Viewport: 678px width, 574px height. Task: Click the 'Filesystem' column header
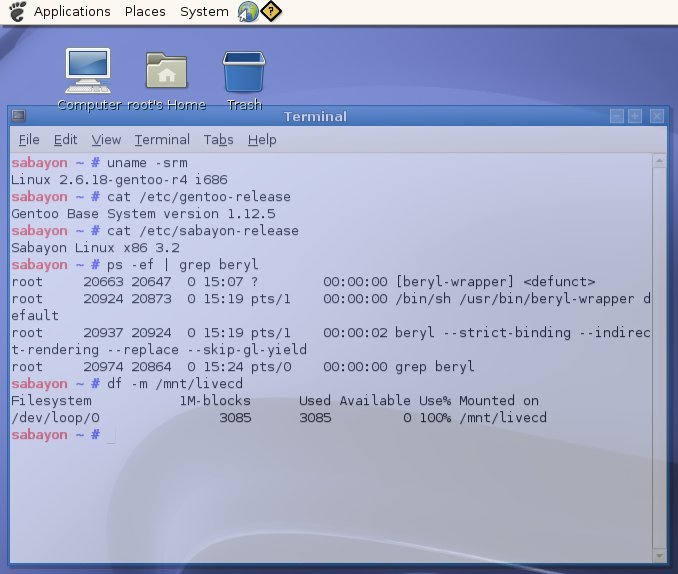click(x=51, y=401)
